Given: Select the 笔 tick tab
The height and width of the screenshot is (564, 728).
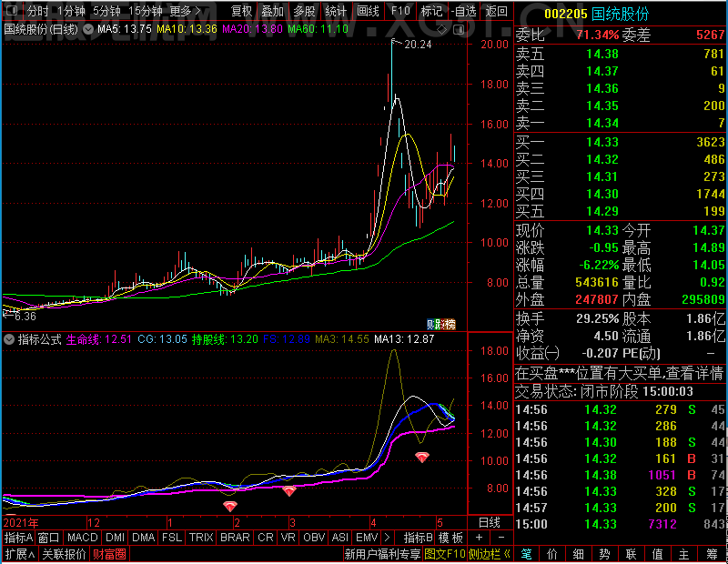Looking at the screenshot, I should click(526, 554).
